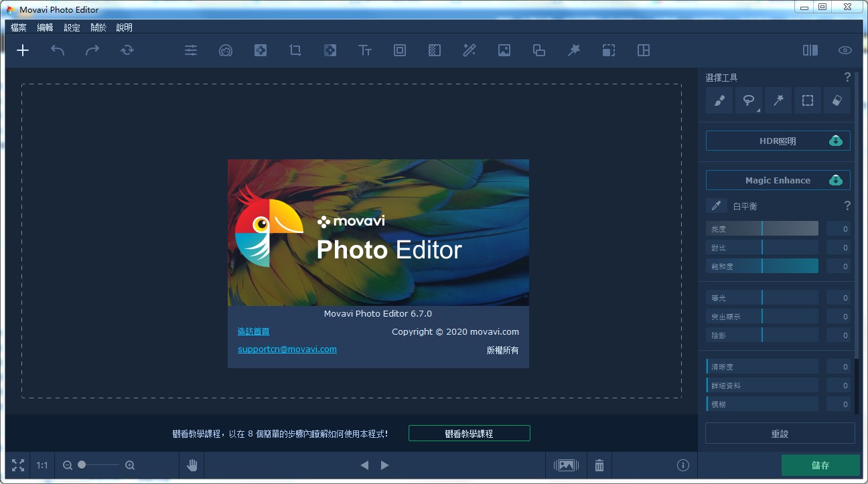Open the Text tool
The width and height of the screenshot is (868, 484).
pyautogui.click(x=365, y=50)
